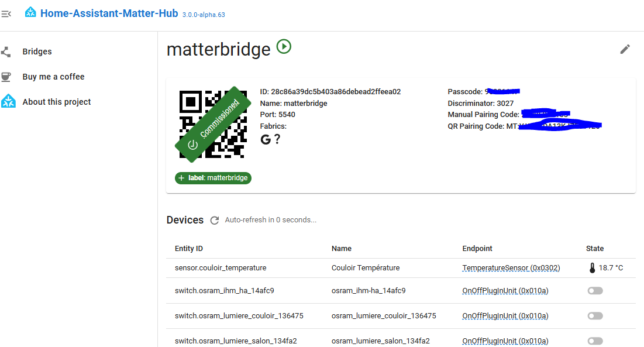Edit the matterbridge bridge with pencil icon

(x=625, y=49)
